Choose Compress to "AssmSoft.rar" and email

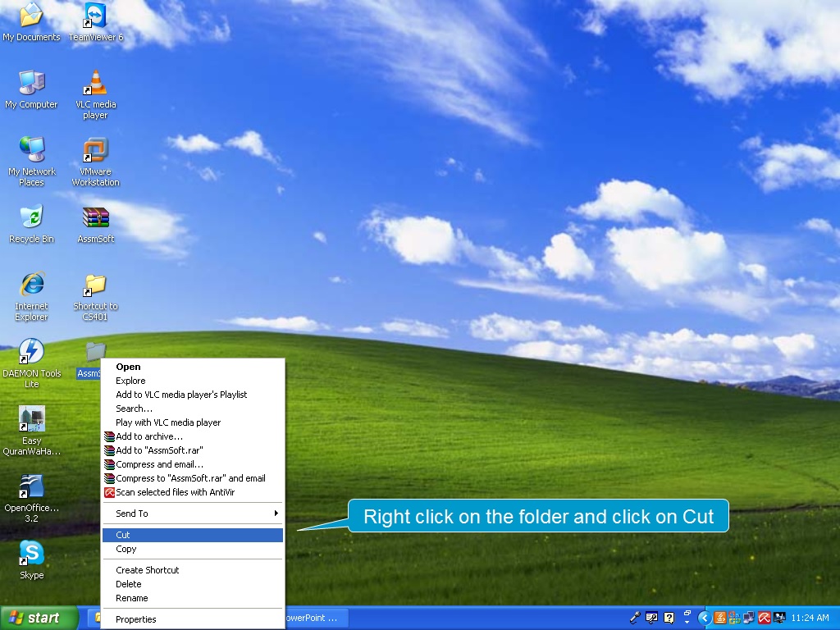192,478
